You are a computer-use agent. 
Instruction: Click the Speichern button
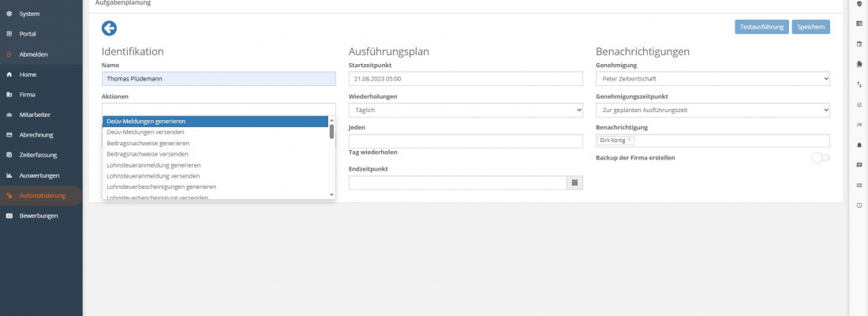point(811,27)
